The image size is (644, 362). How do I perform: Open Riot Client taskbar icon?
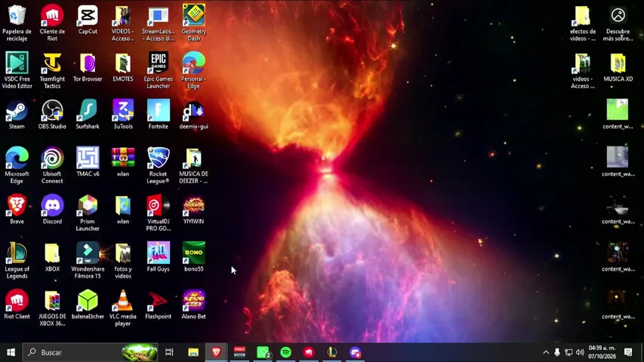(309, 352)
